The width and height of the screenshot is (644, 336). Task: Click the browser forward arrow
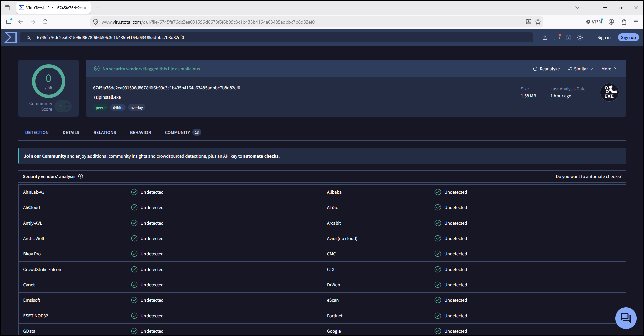pos(33,22)
